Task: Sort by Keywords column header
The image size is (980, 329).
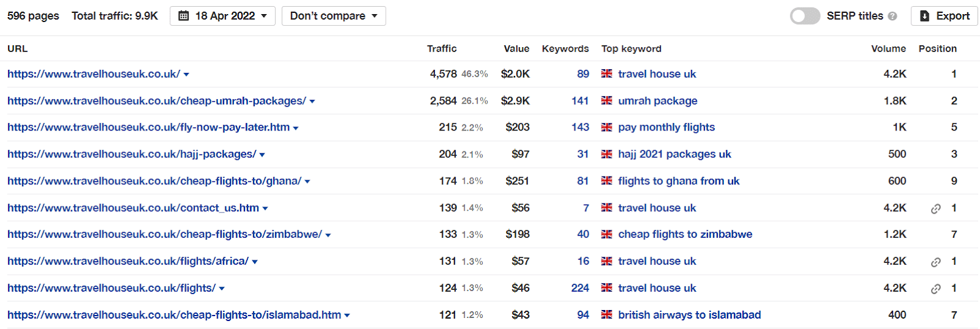Action: pyautogui.click(x=565, y=48)
